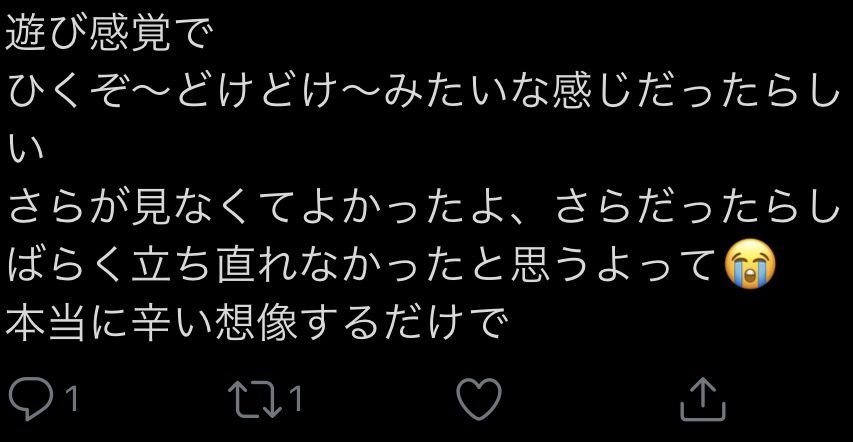Click the lone い character on line three
This screenshot has width=853, height=442.
point(26,149)
